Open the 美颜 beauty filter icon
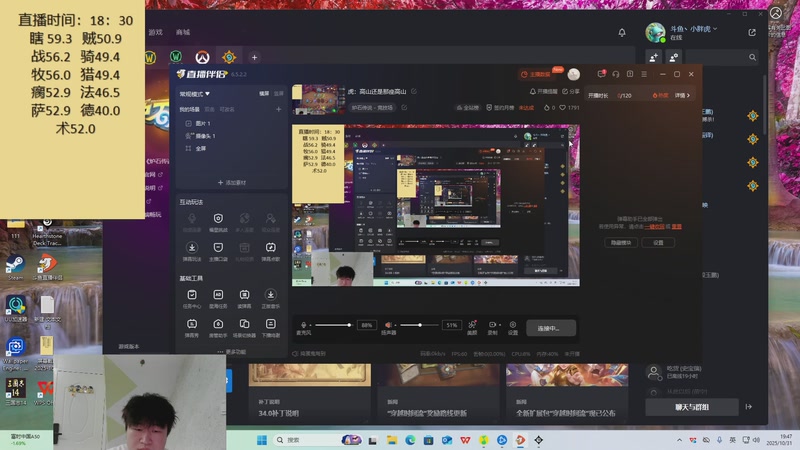The height and width of the screenshot is (450, 800). point(472,324)
